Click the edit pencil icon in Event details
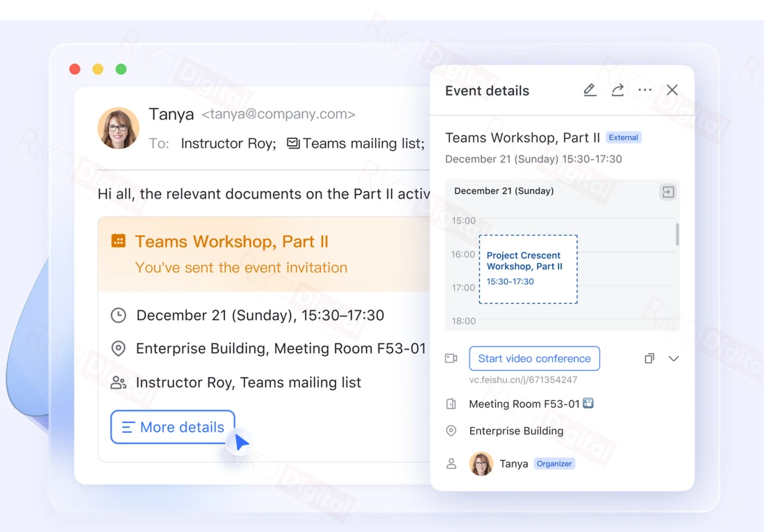The height and width of the screenshot is (532, 764). coord(590,90)
